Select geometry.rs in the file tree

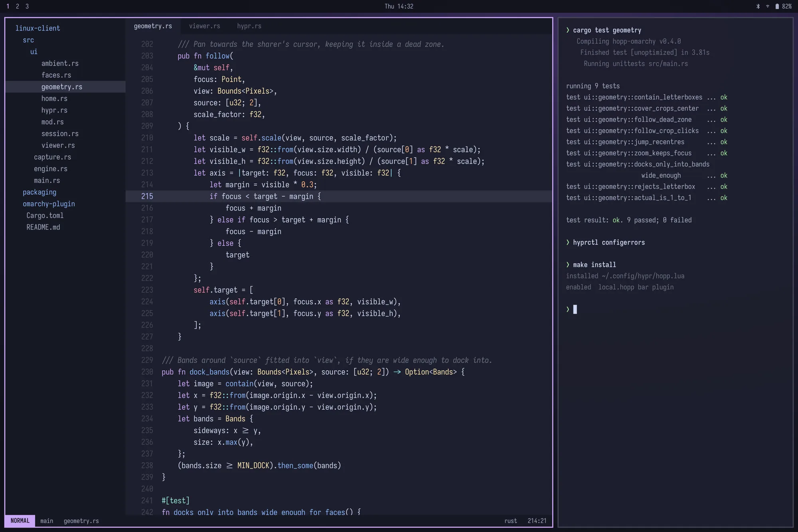click(65, 87)
